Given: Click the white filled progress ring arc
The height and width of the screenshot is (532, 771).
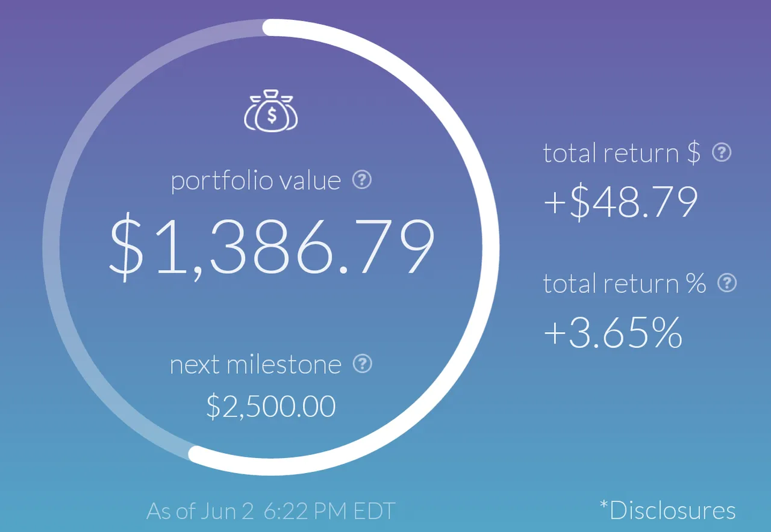Looking at the screenshot, I should [490, 247].
